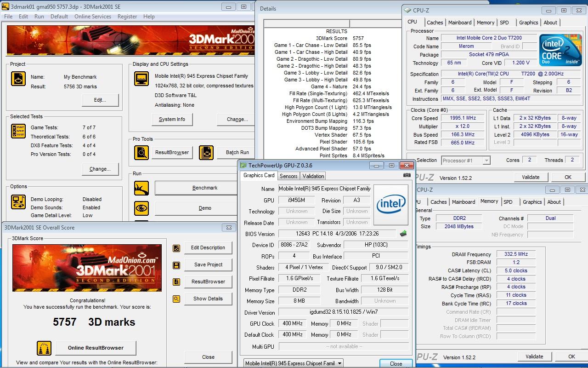Click the System Info button
Screen dimensions: 588x368
click(172, 119)
